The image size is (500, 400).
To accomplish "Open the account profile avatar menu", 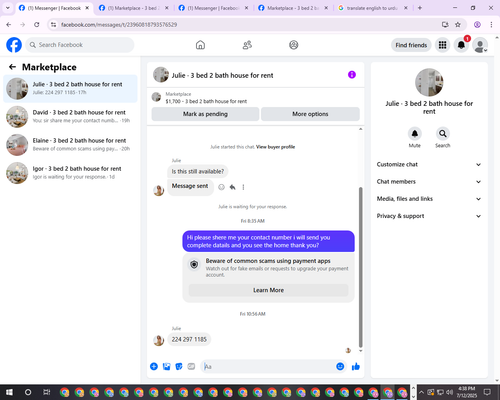I will [x=480, y=45].
